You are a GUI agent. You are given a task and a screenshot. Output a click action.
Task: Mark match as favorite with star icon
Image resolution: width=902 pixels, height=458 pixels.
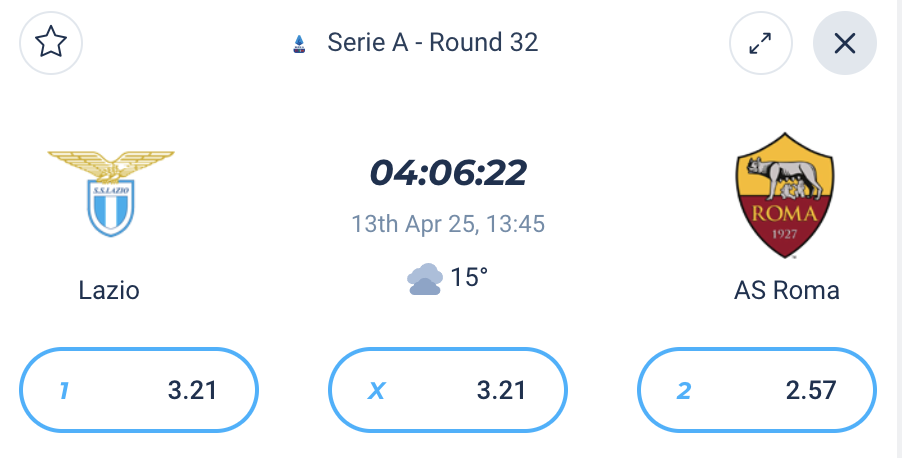[51, 43]
